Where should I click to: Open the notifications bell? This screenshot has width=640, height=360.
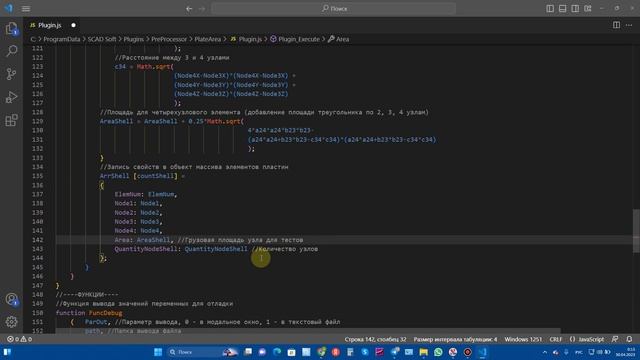(x=629, y=339)
